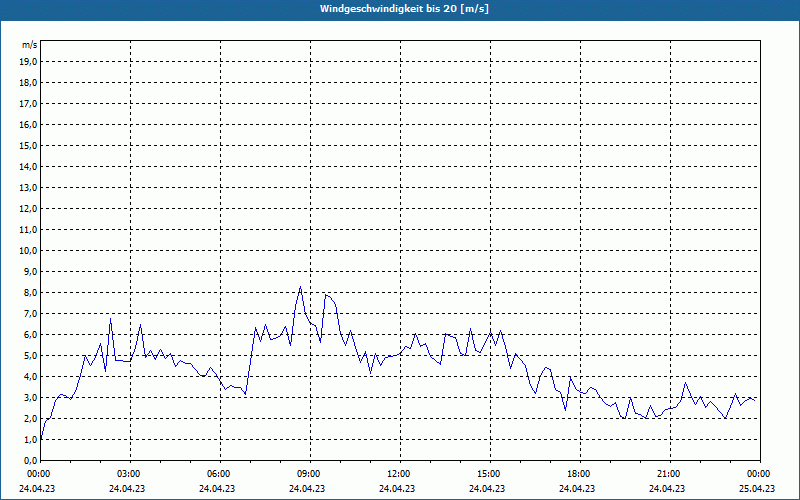Click the '4,0' y-axis value

30,377
